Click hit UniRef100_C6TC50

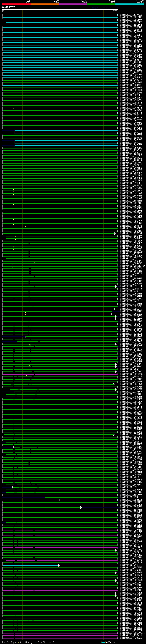[x=131, y=384]
